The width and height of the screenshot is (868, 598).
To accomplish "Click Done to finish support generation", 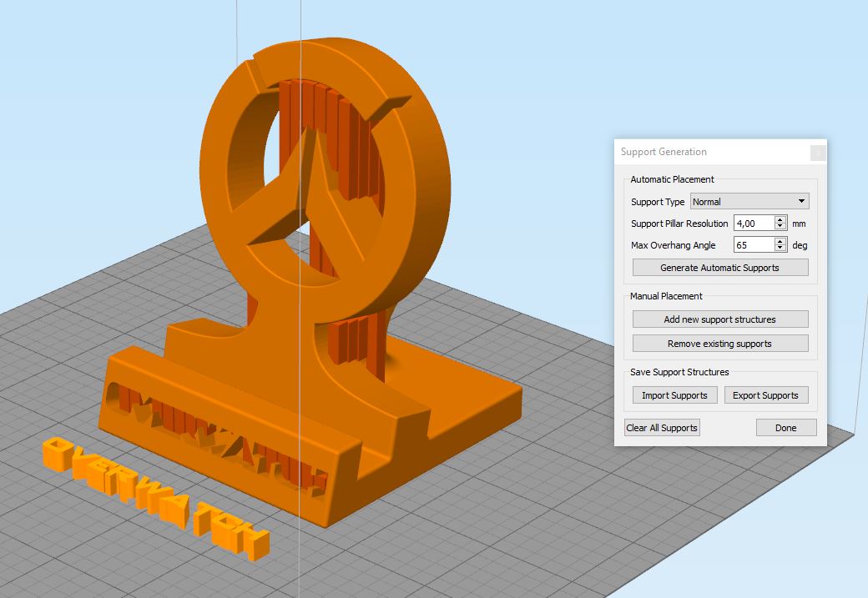I will [786, 428].
